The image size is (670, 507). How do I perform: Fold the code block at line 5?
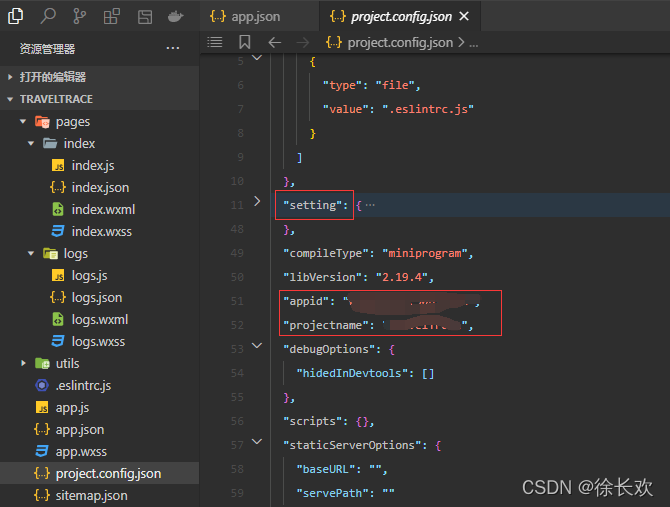(257, 57)
